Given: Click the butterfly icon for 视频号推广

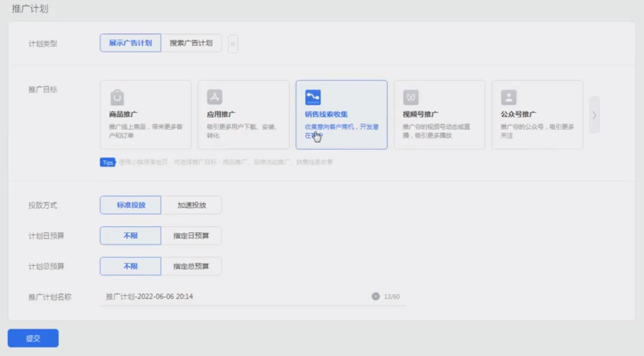Looking at the screenshot, I should point(410,97).
